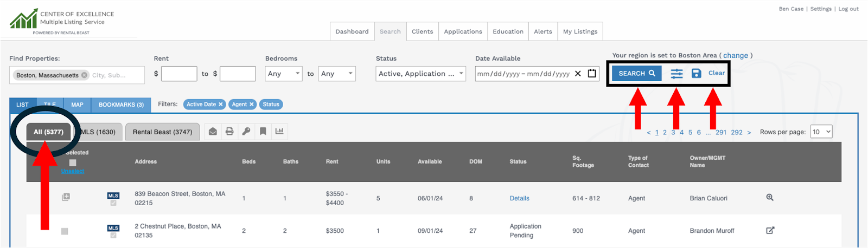
Task: Open the date picker calendar icon
Action: point(592,74)
